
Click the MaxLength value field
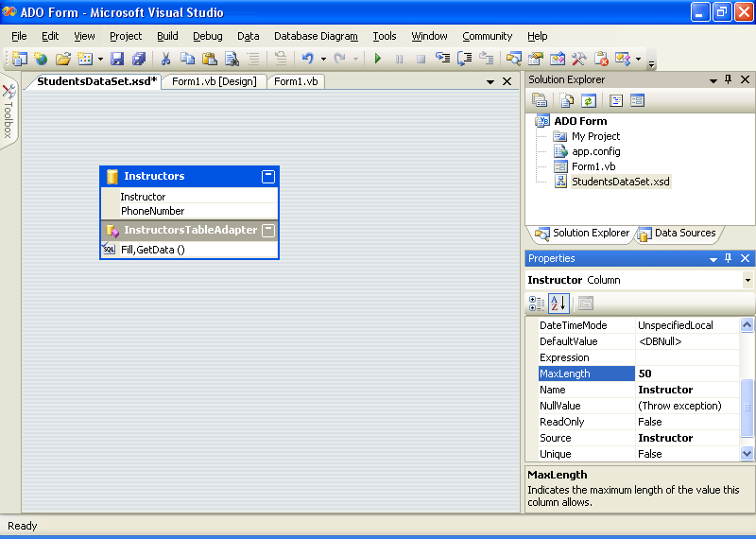tap(687, 374)
